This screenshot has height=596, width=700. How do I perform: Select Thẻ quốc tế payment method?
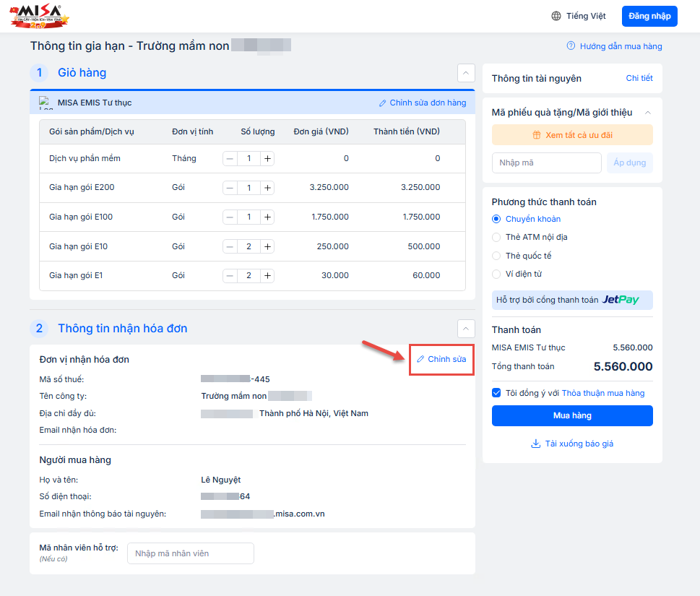pyautogui.click(x=496, y=256)
